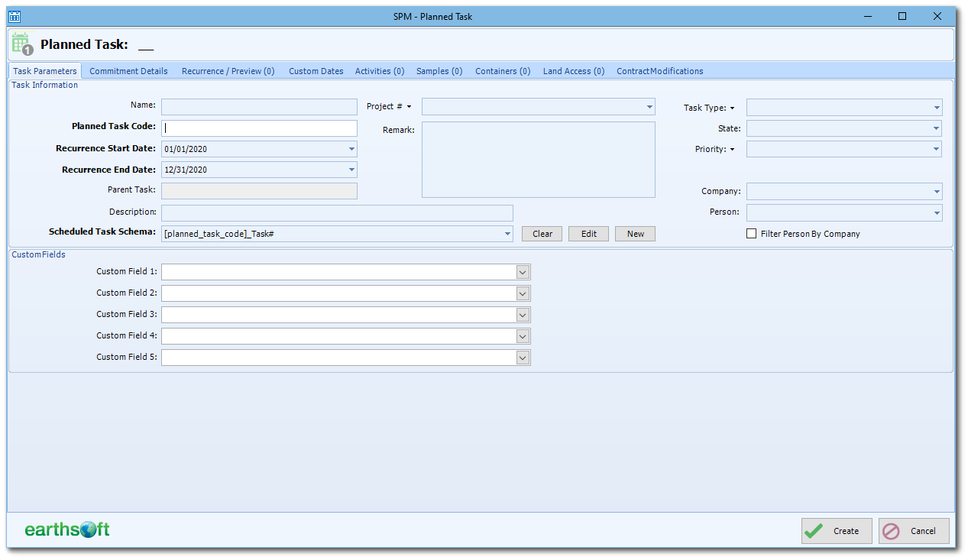Open the Company dropdown
Viewport: 968px width, 560px height.
[936, 191]
